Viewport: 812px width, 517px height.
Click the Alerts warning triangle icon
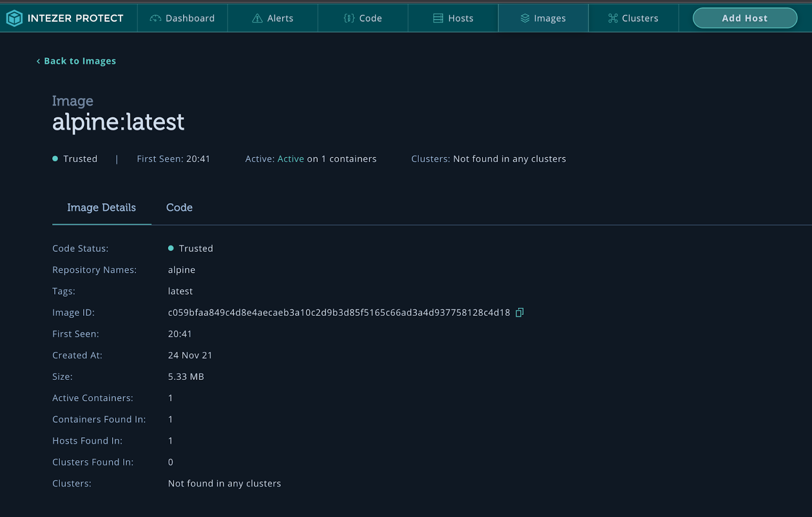pos(257,18)
